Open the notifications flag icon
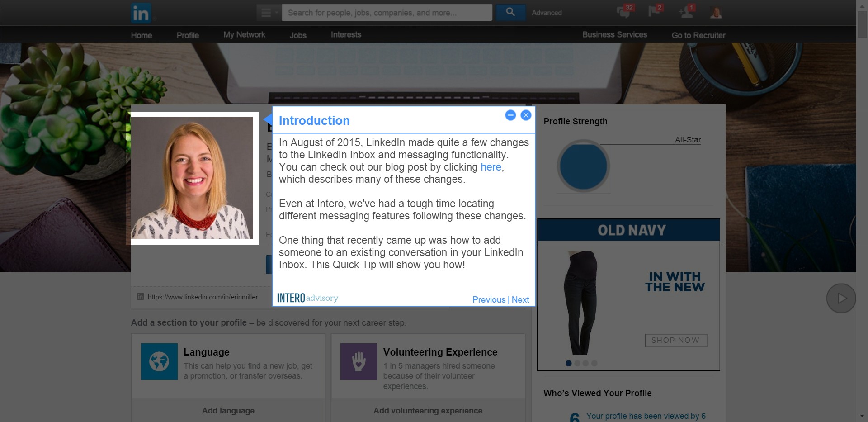Image resolution: width=868 pixels, height=422 pixels. (655, 11)
